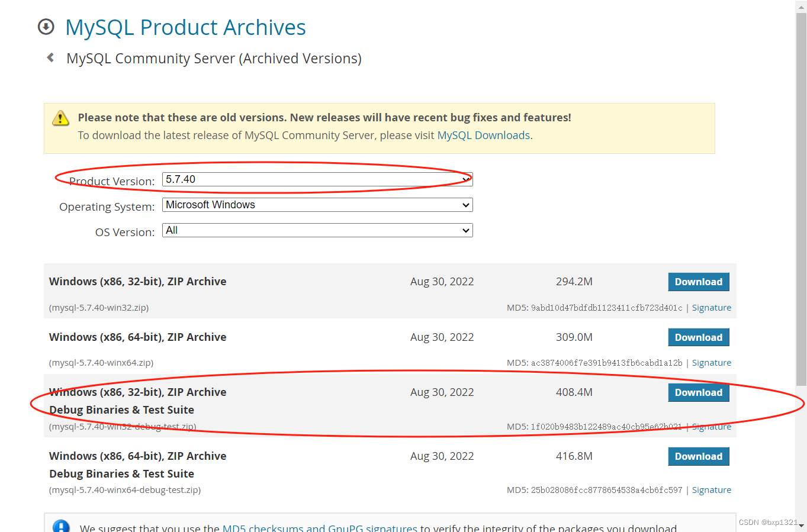Image resolution: width=807 pixels, height=532 pixels.
Task: Download Windows 64-bit ZIP Archive 309.0M
Action: (x=699, y=337)
